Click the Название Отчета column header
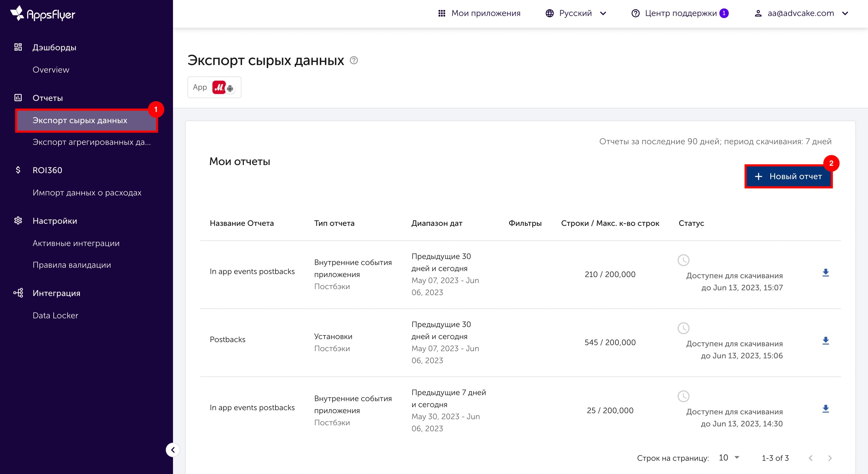This screenshot has width=868, height=474. coord(242,223)
